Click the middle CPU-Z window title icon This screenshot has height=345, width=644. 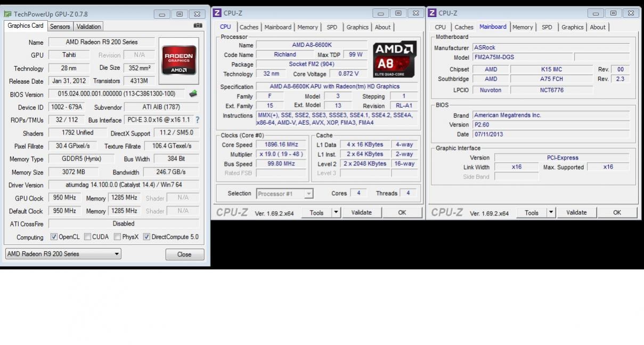(217, 13)
